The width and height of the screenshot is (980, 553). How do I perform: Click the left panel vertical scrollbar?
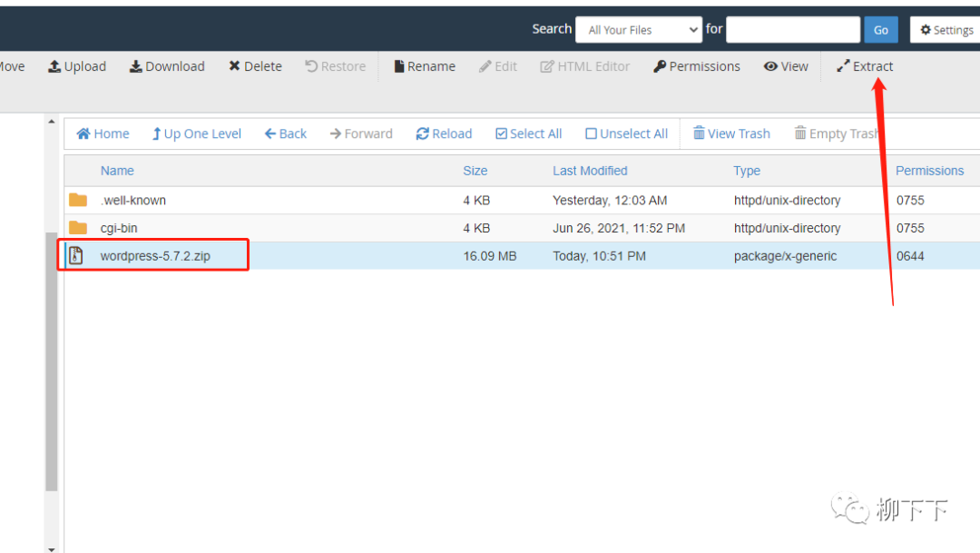click(52, 363)
